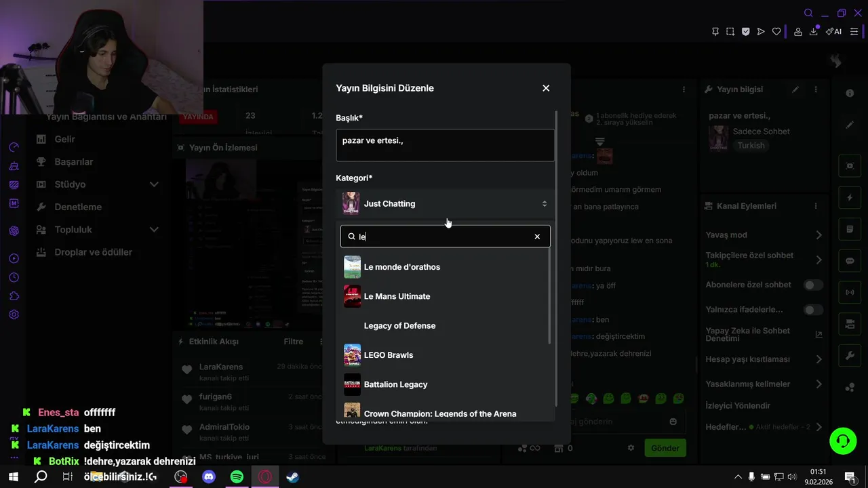
Task: Open the M monitor sidebar icon
Action: pos(14,203)
